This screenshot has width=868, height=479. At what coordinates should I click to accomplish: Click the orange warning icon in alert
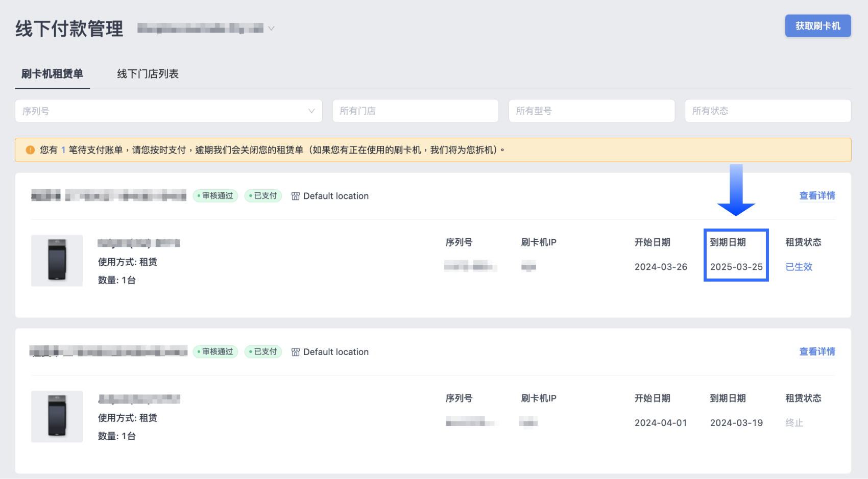pos(30,150)
